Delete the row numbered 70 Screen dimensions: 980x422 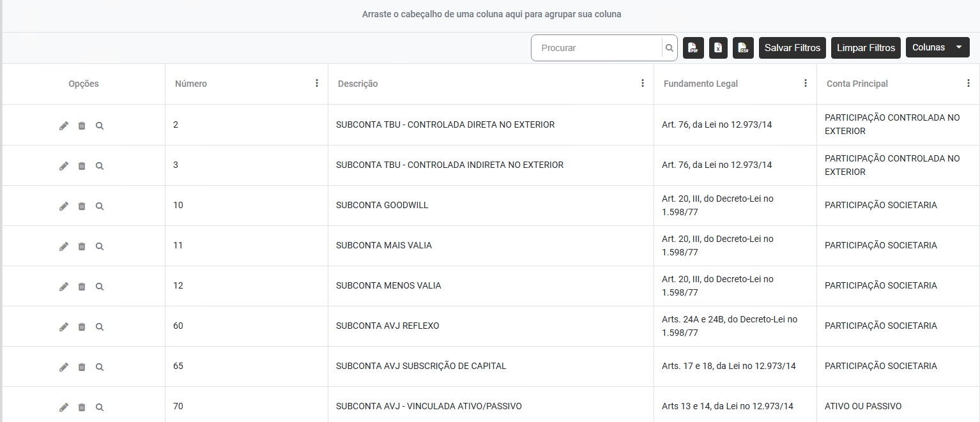82,407
